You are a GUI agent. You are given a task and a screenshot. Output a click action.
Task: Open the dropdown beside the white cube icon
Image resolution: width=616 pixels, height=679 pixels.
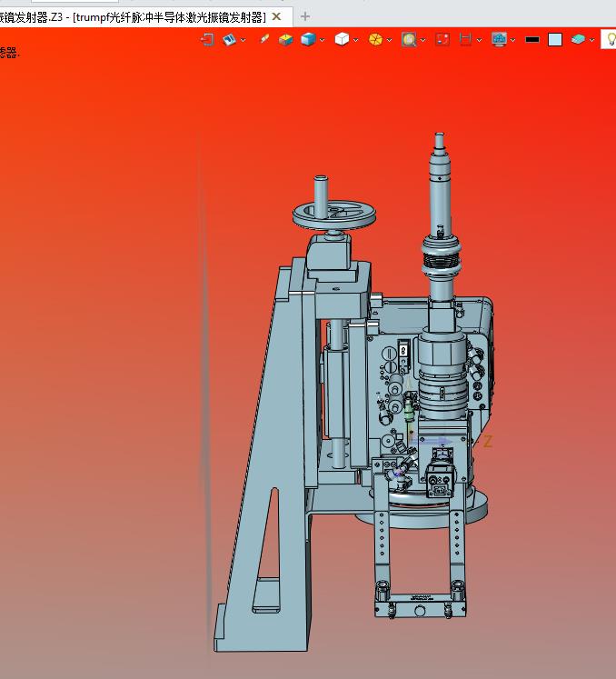point(356,40)
